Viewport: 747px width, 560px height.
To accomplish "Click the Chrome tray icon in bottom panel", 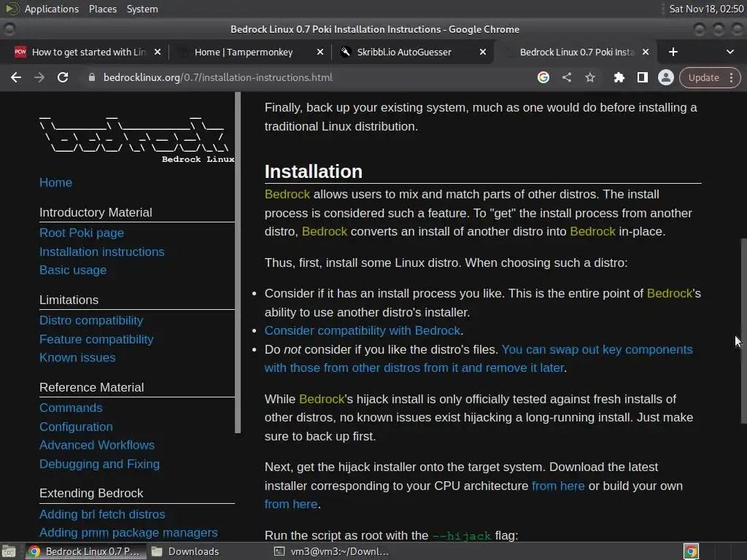I will pos(691,551).
